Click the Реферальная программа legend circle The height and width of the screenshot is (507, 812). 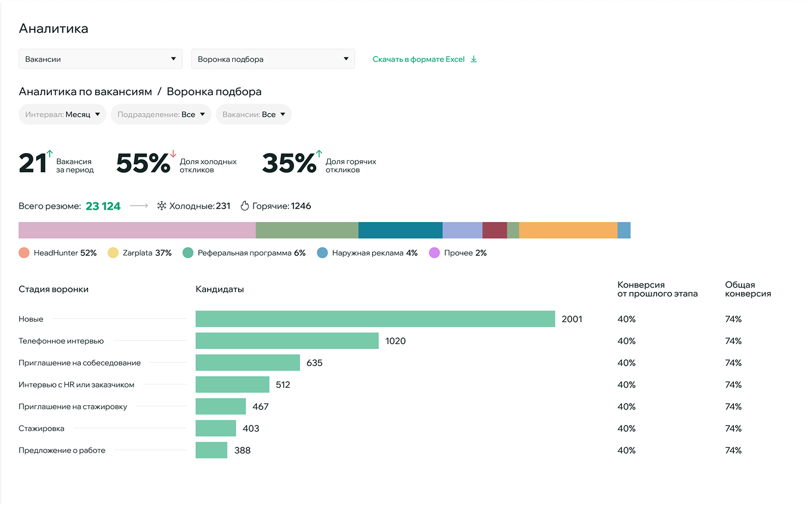(188, 253)
